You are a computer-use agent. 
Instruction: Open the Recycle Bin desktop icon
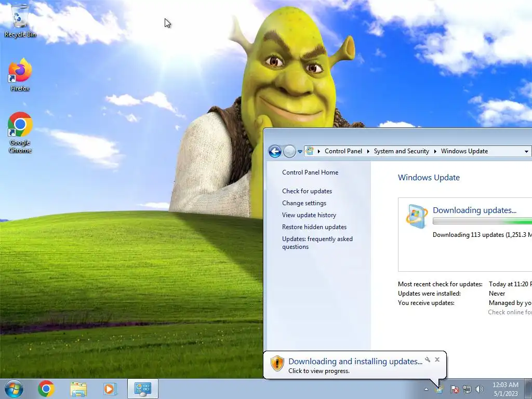point(20,21)
